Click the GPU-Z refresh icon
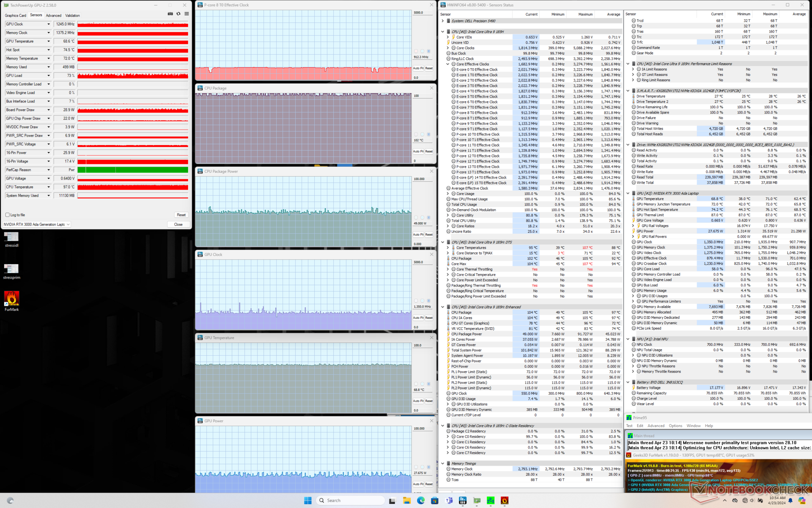 [x=178, y=14]
